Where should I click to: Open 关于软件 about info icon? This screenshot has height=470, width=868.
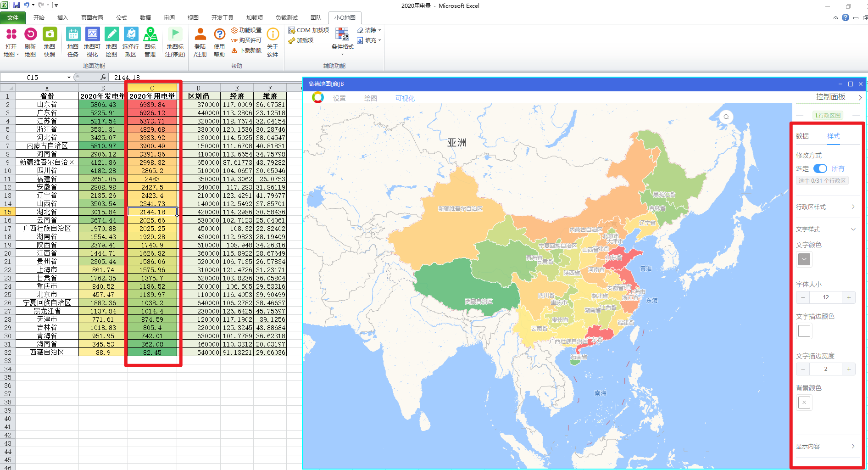[x=273, y=35]
